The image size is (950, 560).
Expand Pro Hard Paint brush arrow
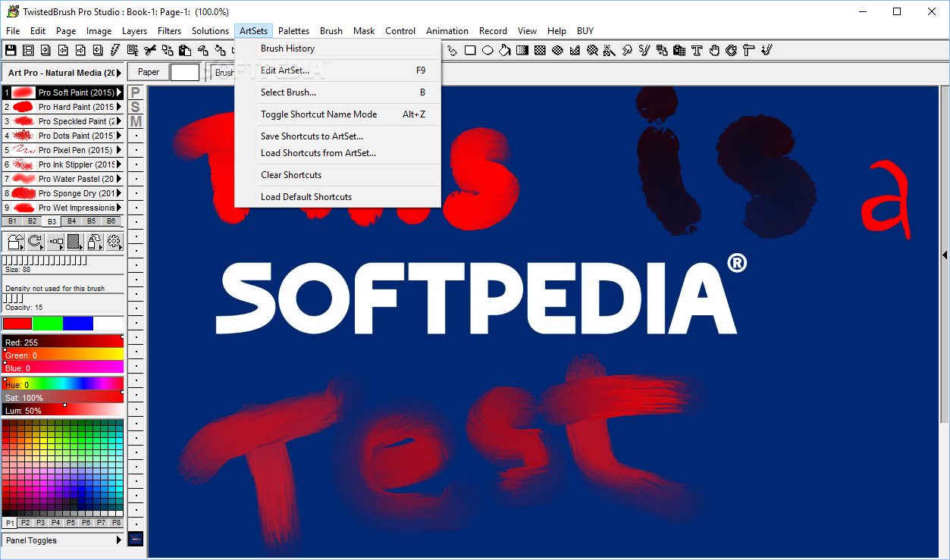[x=119, y=107]
